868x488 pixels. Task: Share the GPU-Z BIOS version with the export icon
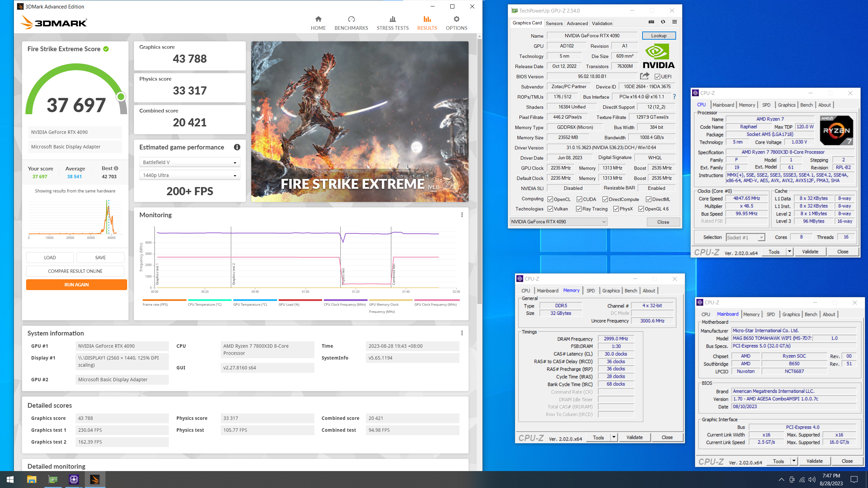coord(645,76)
